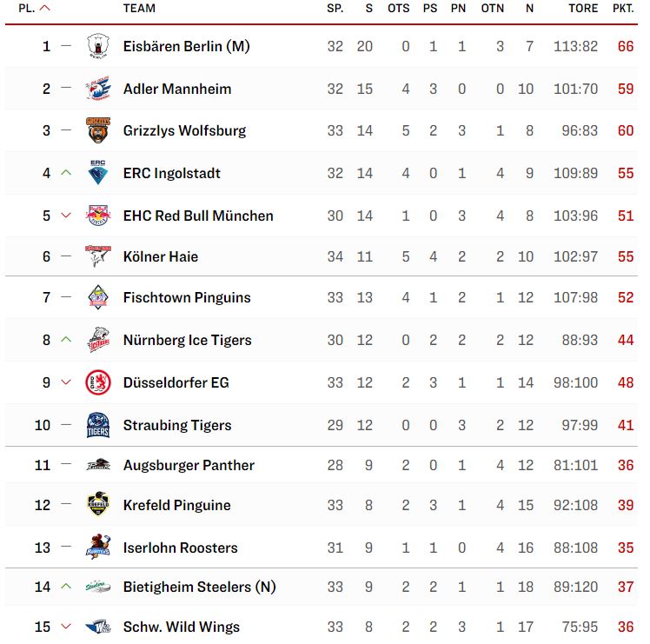
Task: Sort standings by PKT. column header
Action: pos(623,9)
